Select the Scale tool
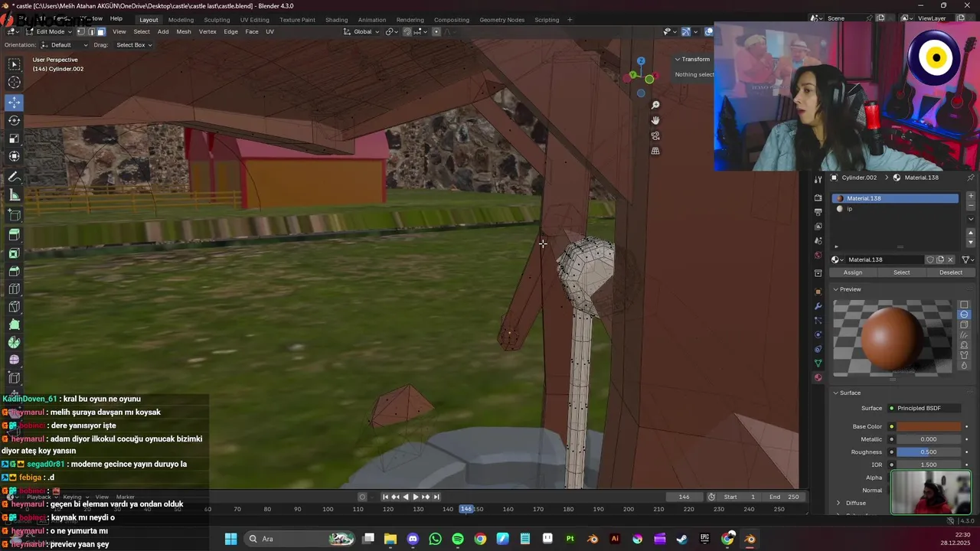The width and height of the screenshot is (980, 551). click(x=15, y=139)
